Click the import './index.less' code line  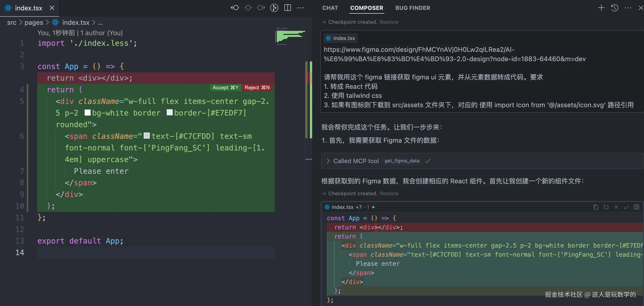point(87,43)
